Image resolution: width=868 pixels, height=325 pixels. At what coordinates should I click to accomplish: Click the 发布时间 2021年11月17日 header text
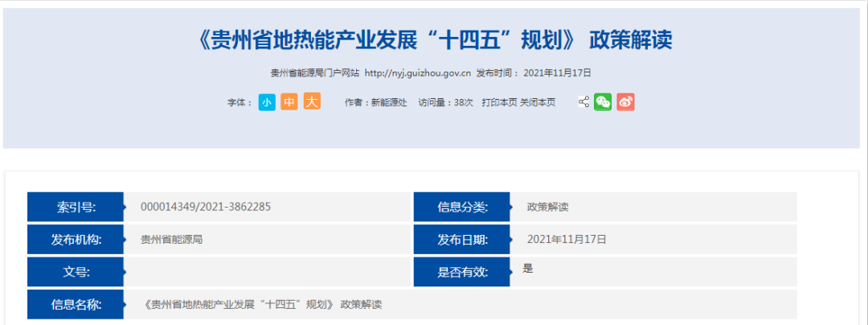[534, 73]
